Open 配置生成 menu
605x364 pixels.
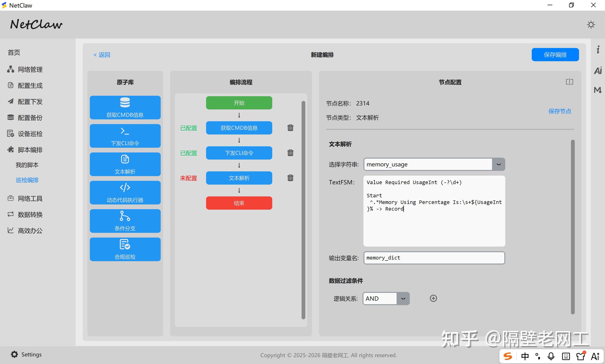click(25, 85)
